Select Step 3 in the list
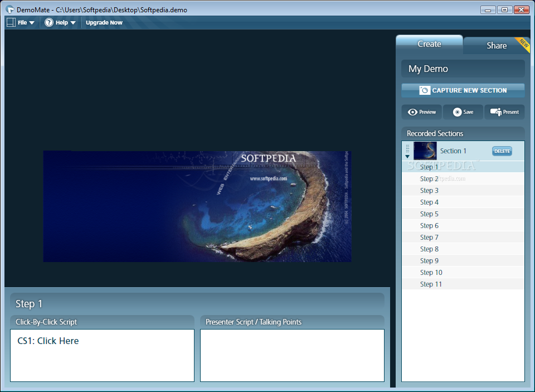The height and width of the screenshot is (392, 535). click(x=463, y=191)
